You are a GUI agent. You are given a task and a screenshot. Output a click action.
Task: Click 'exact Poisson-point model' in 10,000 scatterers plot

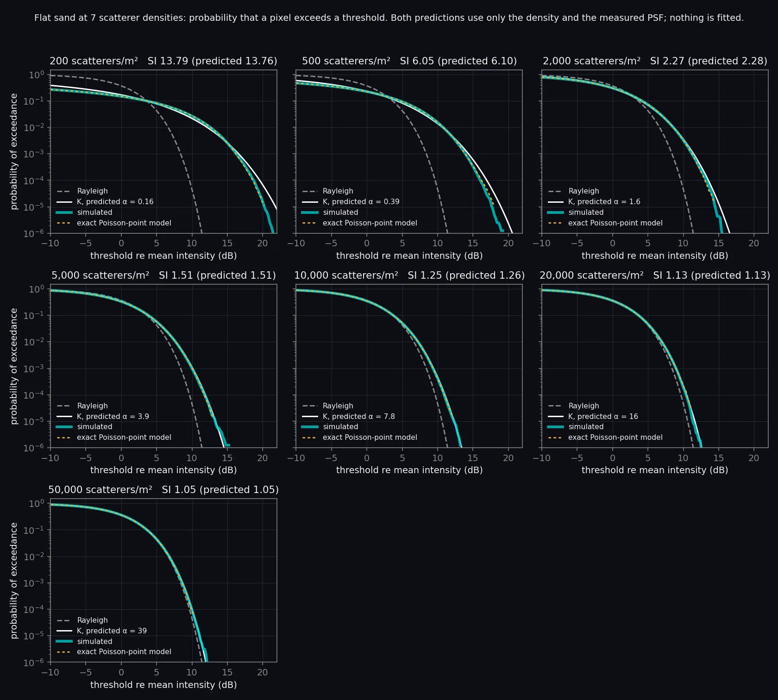(x=370, y=437)
